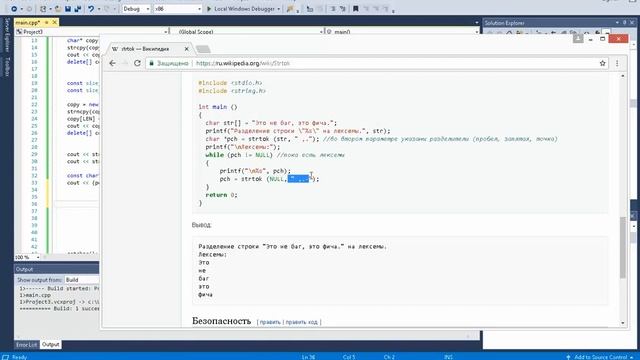Expand the Local Windows Debugger dropdown arrow
Viewport: 640px width, 360px height.
(x=279, y=9)
